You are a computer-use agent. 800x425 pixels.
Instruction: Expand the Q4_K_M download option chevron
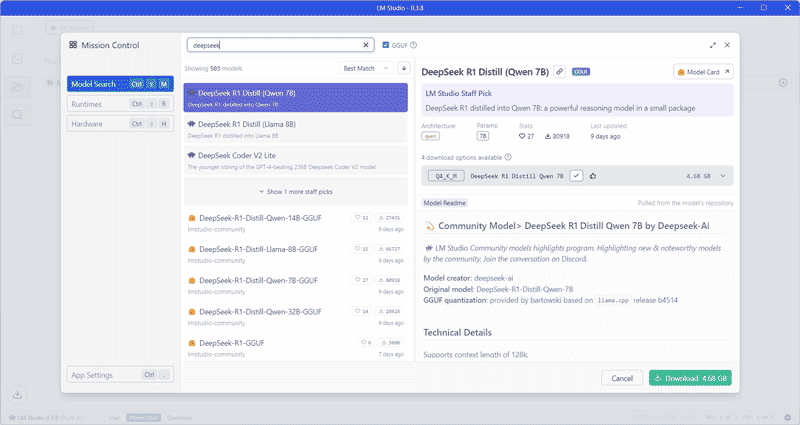click(x=723, y=176)
